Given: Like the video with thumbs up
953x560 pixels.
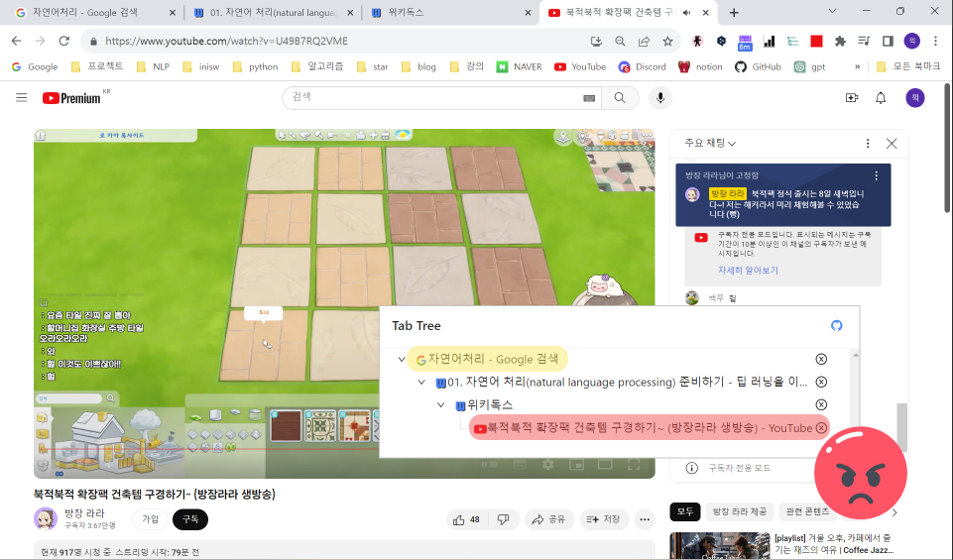Looking at the screenshot, I should (466, 519).
